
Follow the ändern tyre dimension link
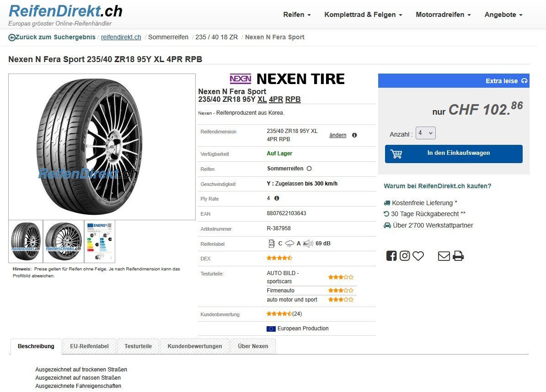338,135
